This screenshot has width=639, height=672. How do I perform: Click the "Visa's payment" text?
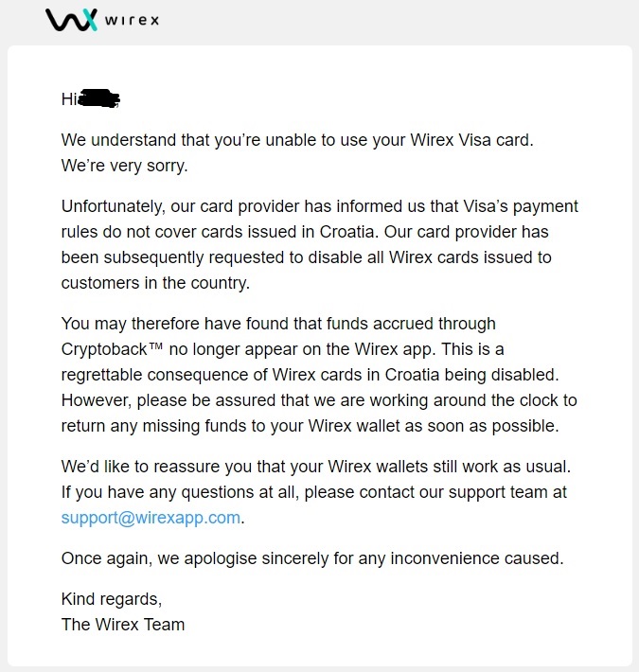click(x=521, y=206)
